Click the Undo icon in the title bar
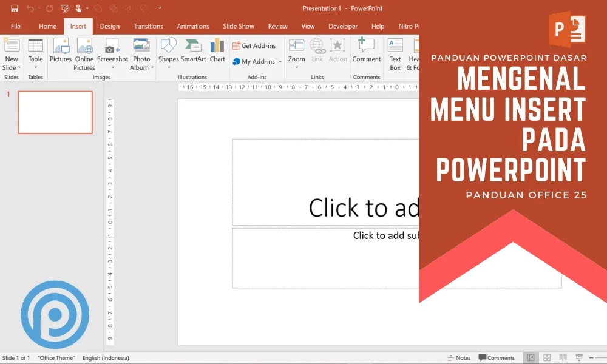 [x=30, y=8]
